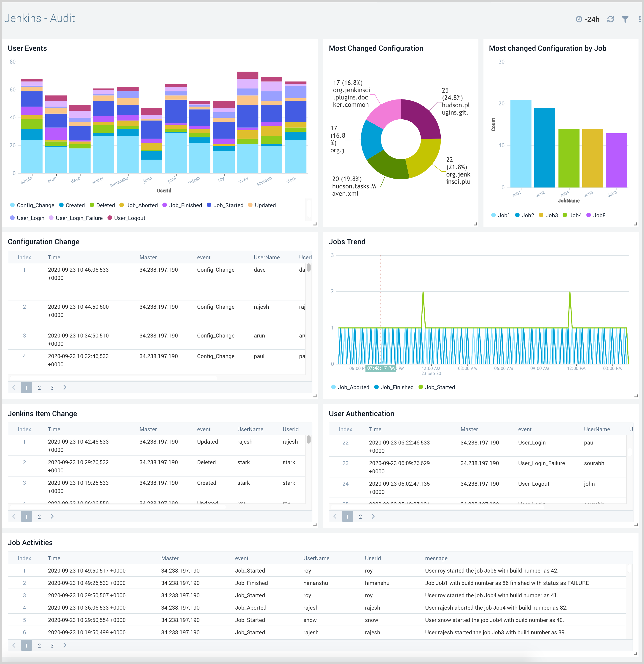This screenshot has width=644, height=664.
Task: Open the -24h time range selector
Action: 592,19
